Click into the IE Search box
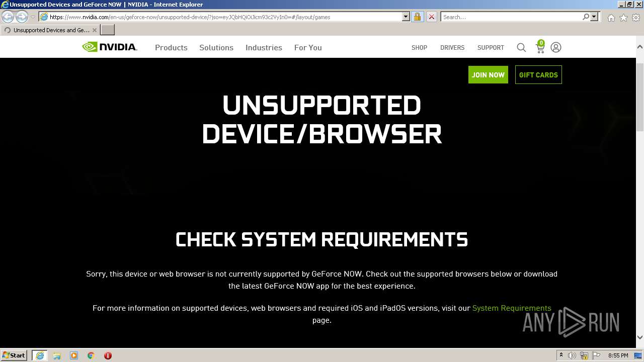Viewport: 644px width, 362px height. coord(511,17)
